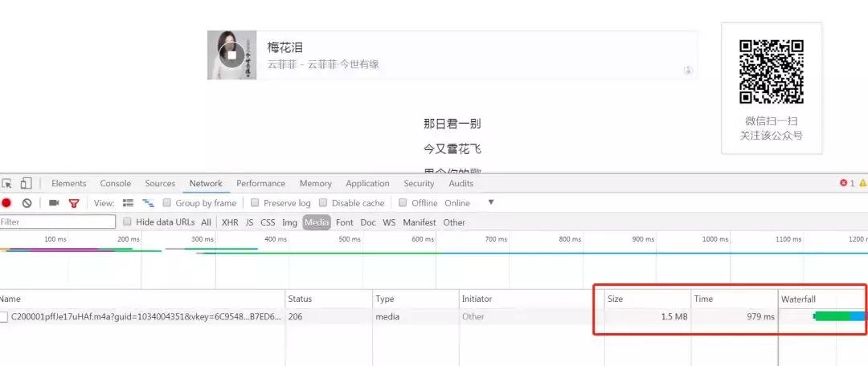Show the overview waterfall view icon

148,203
